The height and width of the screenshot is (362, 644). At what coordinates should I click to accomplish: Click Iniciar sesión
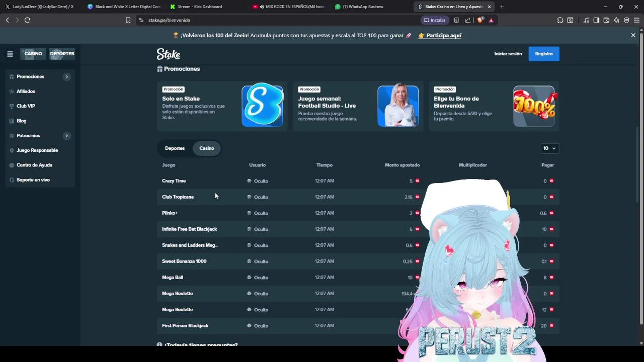tap(508, 54)
